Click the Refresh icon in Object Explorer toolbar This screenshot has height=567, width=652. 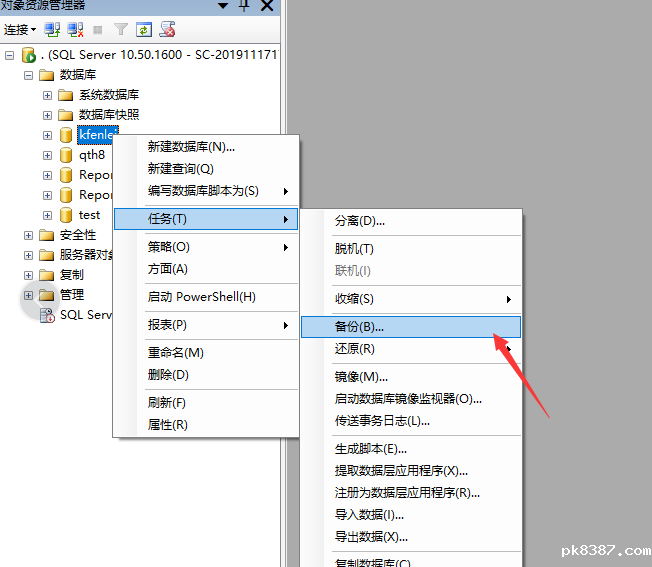[143, 30]
